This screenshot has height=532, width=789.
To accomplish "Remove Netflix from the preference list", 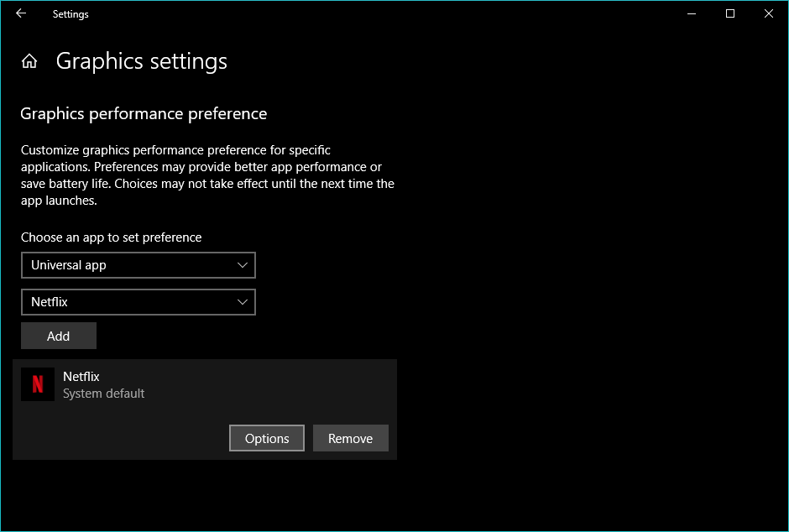I will coord(350,438).
